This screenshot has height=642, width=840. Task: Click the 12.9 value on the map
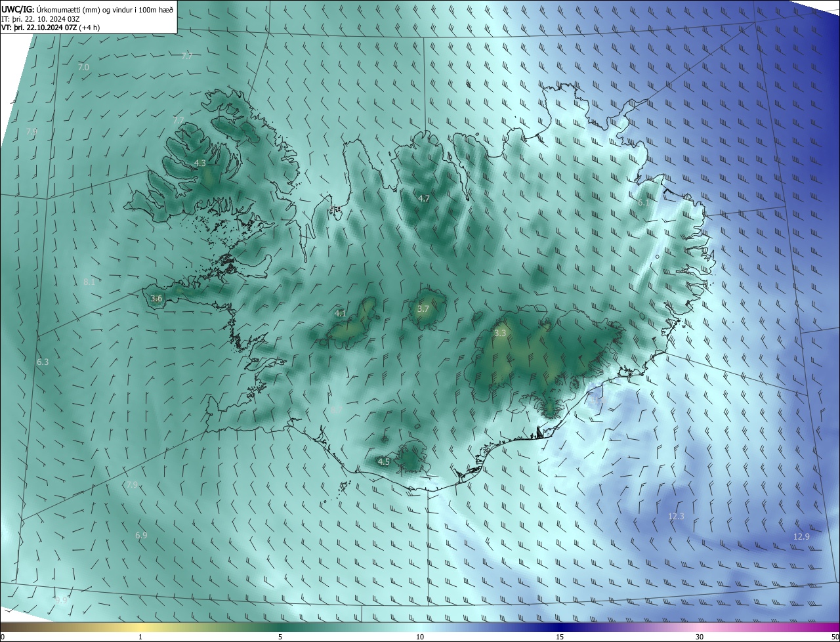[801, 537]
